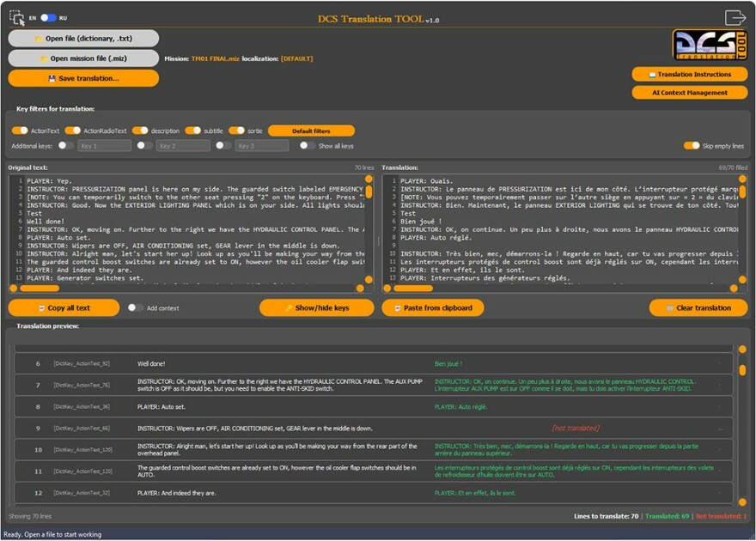Click 'PLAYER: Et en effet, ils le sont.'

coord(475,493)
